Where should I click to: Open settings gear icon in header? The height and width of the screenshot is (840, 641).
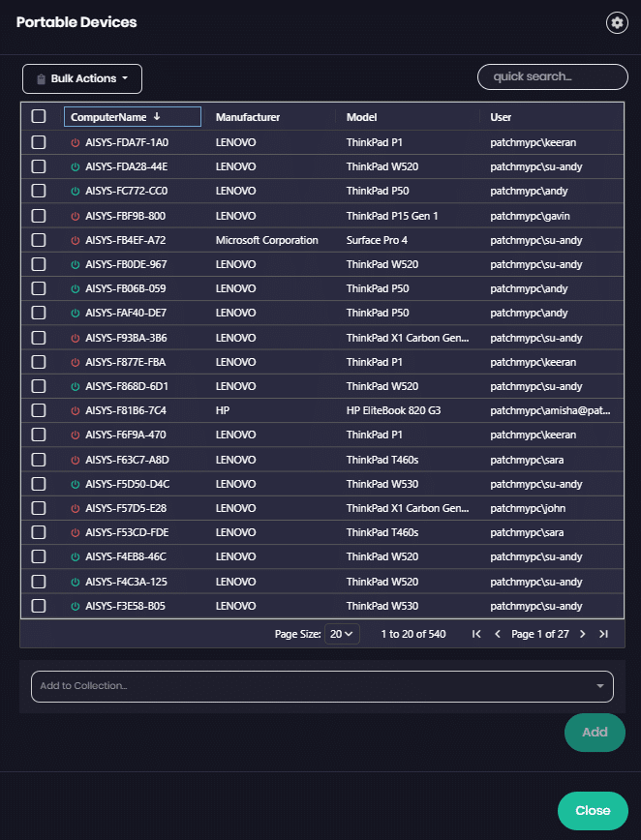click(x=617, y=23)
